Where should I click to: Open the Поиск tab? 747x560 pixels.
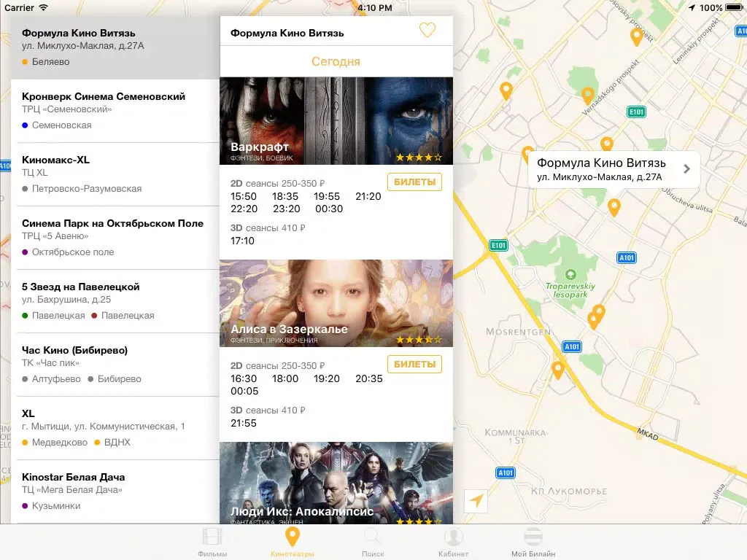click(x=373, y=542)
